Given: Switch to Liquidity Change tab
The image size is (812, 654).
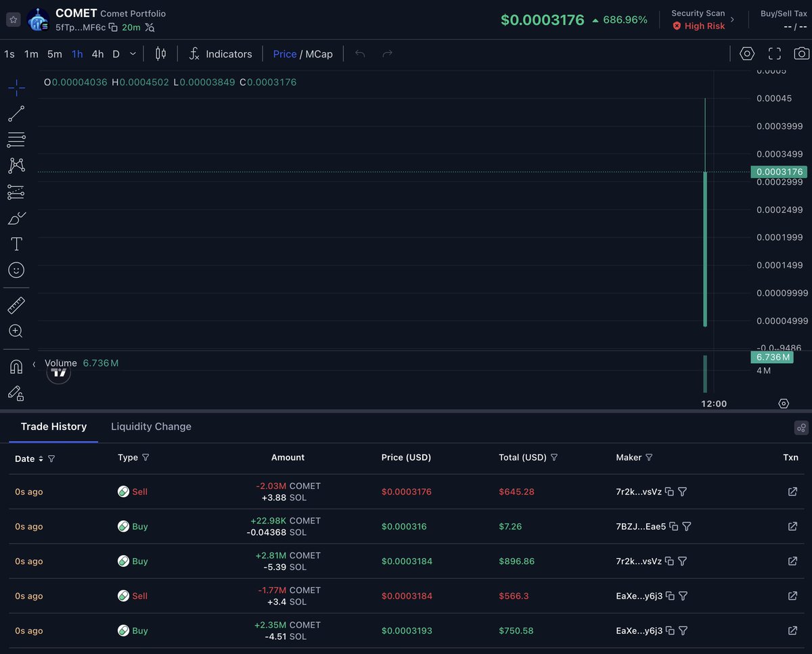Looking at the screenshot, I should tap(151, 427).
